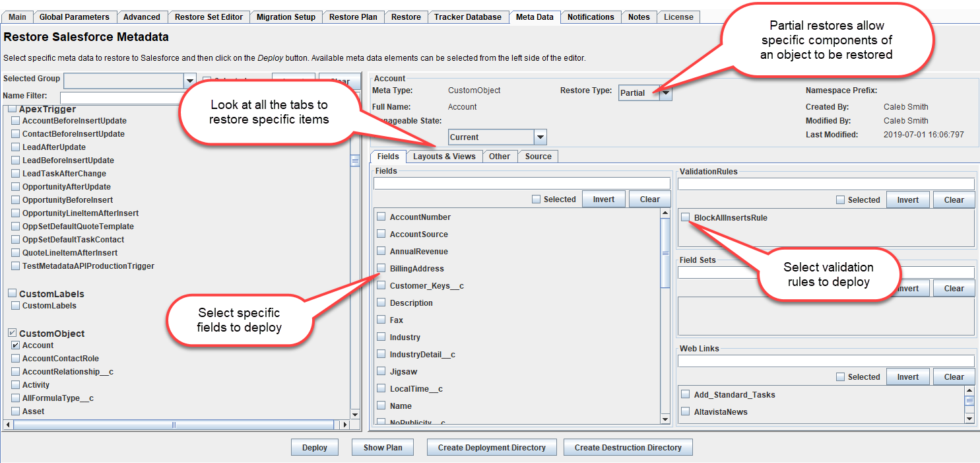
Task: Check the OpportunityAfterUpdate trigger
Action: click(x=16, y=187)
